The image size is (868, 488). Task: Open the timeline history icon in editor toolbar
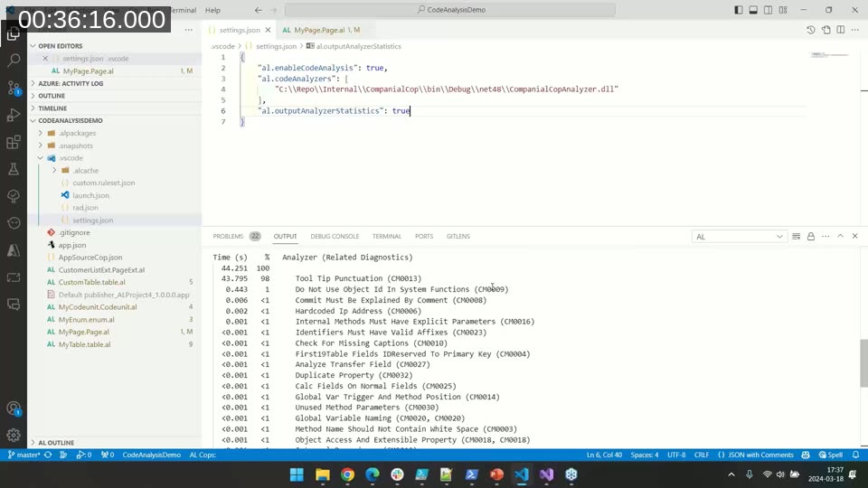(x=811, y=30)
